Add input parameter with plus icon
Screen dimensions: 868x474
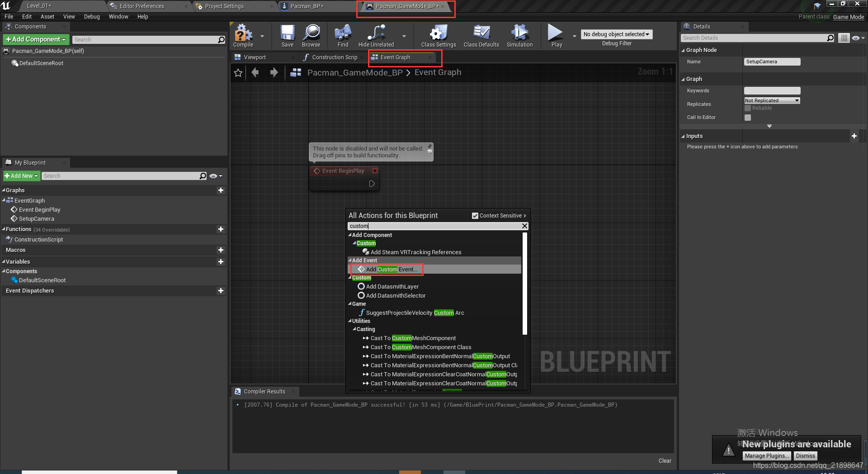[x=854, y=136]
